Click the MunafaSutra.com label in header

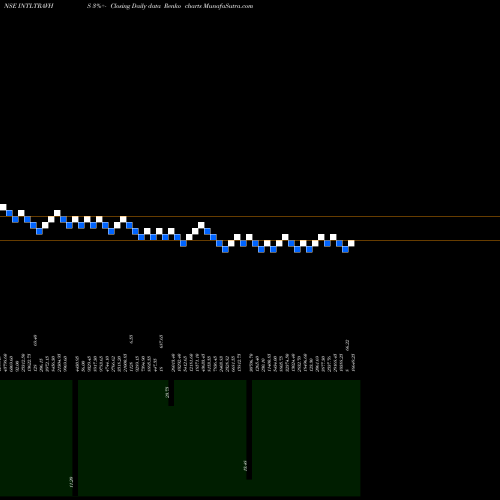(228, 6)
